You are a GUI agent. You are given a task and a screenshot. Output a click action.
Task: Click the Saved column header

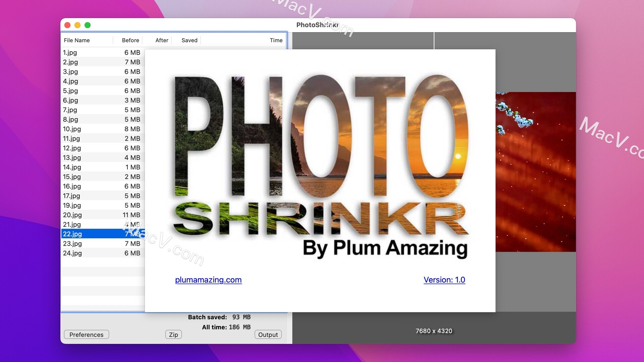[x=189, y=40]
